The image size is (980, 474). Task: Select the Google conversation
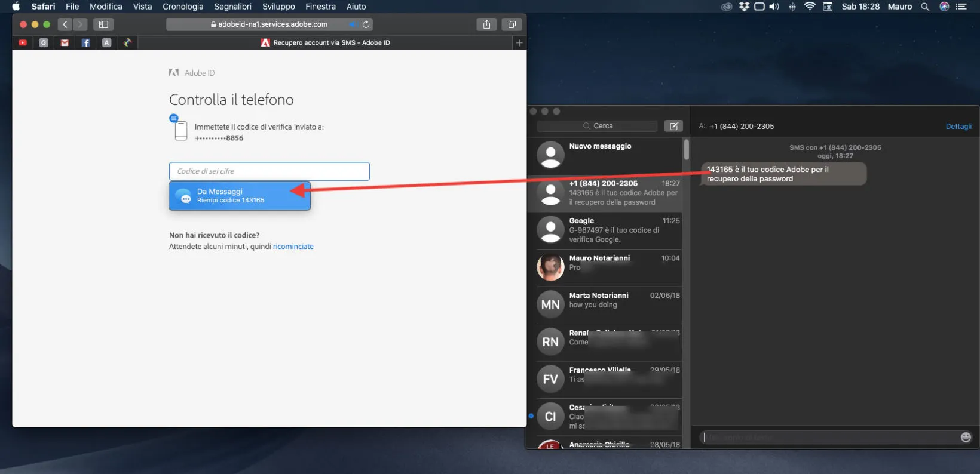point(605,230)
